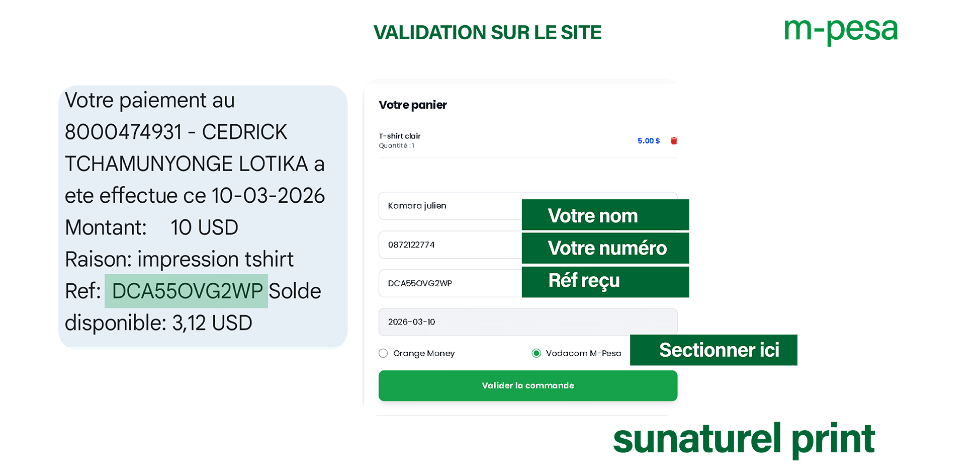Viewport: 980px width, 476px height.
Task: Open the T-shirt clair item details
Action: coord(400,136)
